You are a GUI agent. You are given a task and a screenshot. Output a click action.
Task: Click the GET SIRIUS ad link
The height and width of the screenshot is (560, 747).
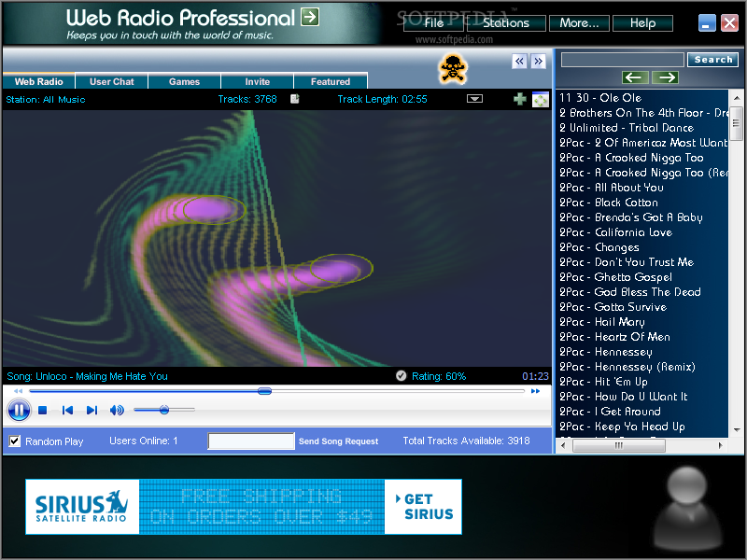click(x=424, y=507)
